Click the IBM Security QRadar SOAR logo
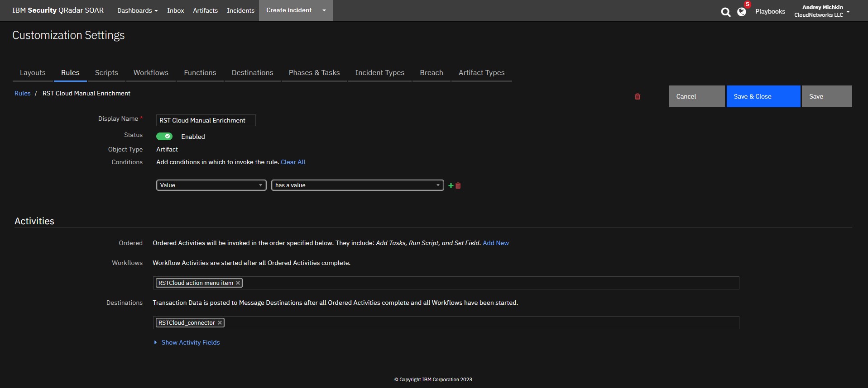This screenshot has height=388, width=868. 58,10
